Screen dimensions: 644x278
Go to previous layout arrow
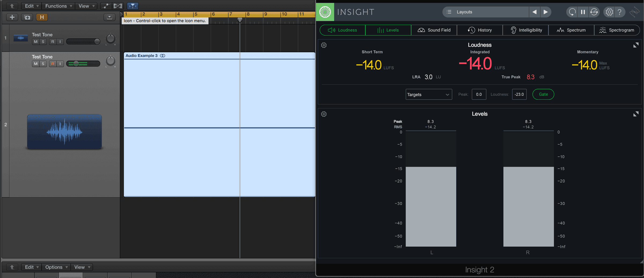(535, 12)
